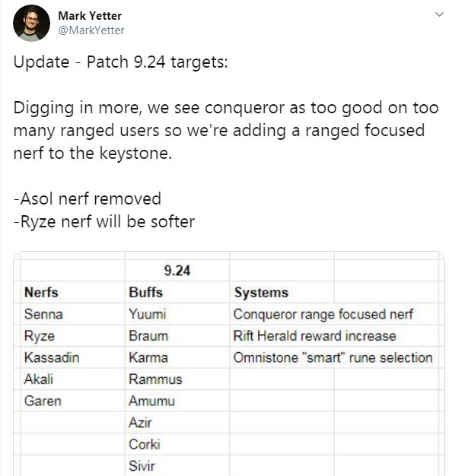
Task: Expand the tweet options chevron
Action: (439, 14)
